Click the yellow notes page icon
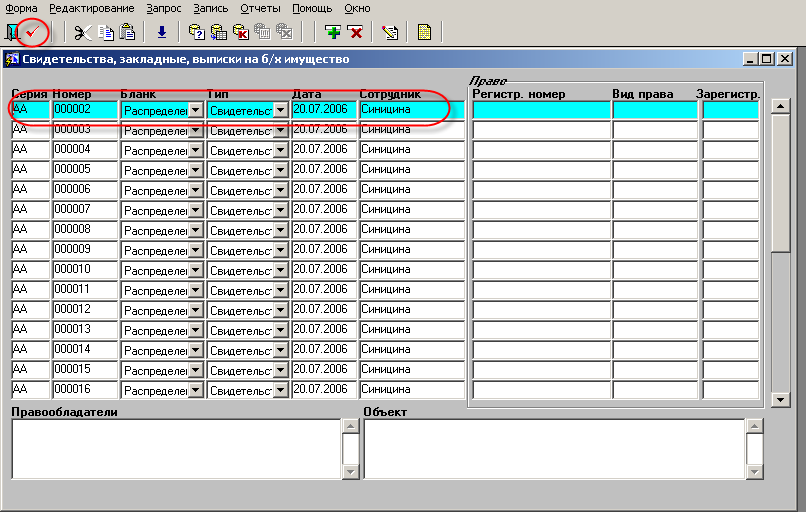The image size is (806, 512). pyautogui.click(x=424, y=32)
